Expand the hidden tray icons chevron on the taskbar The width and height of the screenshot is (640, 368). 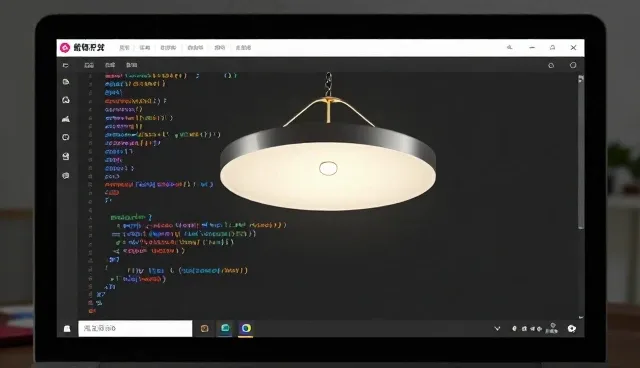coord(497,328)
